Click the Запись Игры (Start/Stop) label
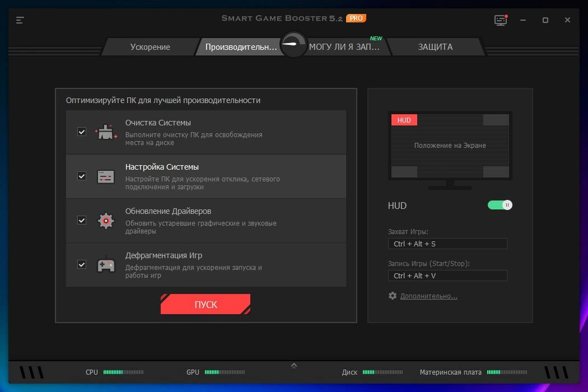 (x=428, y=263)
